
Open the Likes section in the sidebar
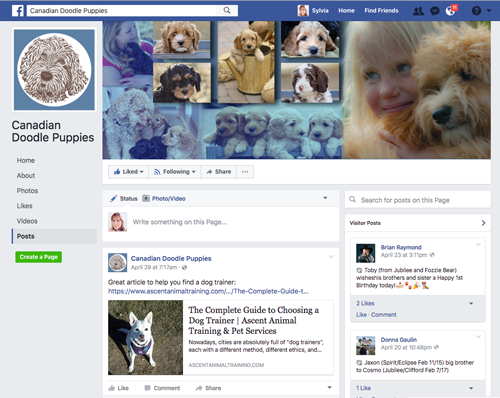(24, 206)
